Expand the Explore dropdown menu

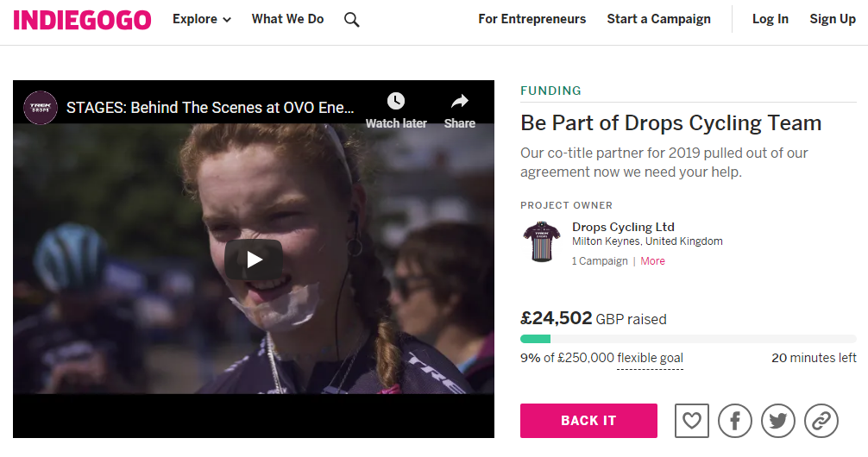pos(202,19)
